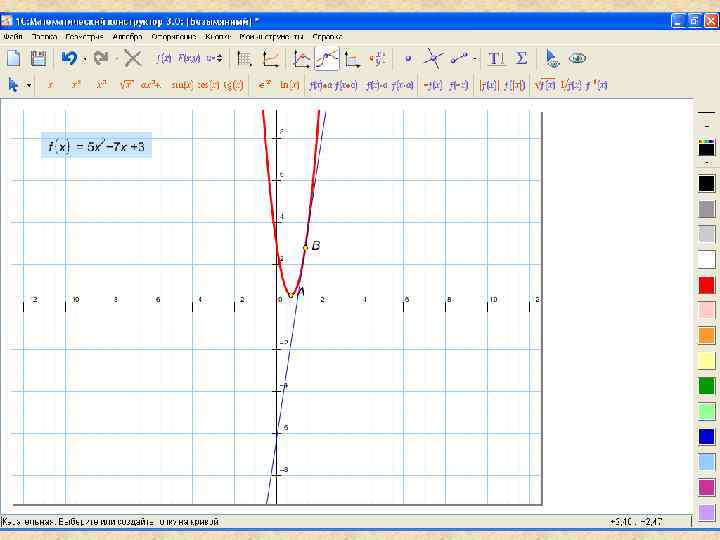Select the curve through points graph icon
Viewport: 720px width, 540px height.
[x=302, y=59]
